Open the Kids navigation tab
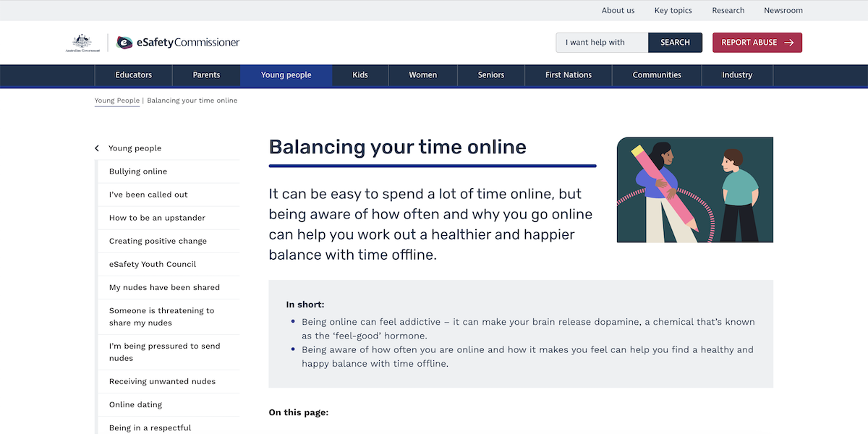This screenshot has height=434, width=868. click(359, 75)
